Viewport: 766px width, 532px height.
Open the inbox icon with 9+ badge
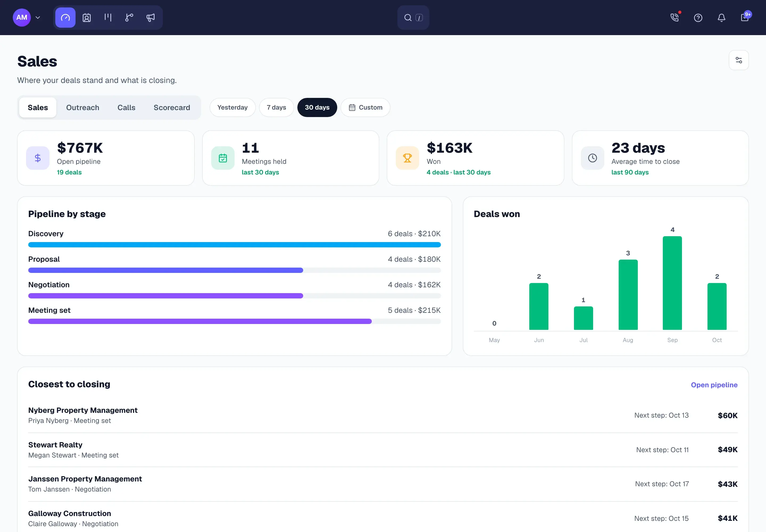pos(745,18)
